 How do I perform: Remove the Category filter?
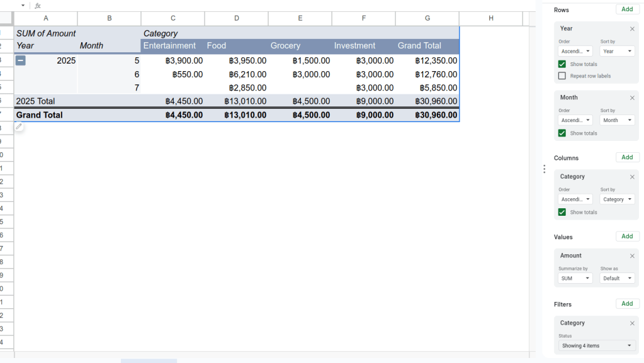(x=632, y=323)
